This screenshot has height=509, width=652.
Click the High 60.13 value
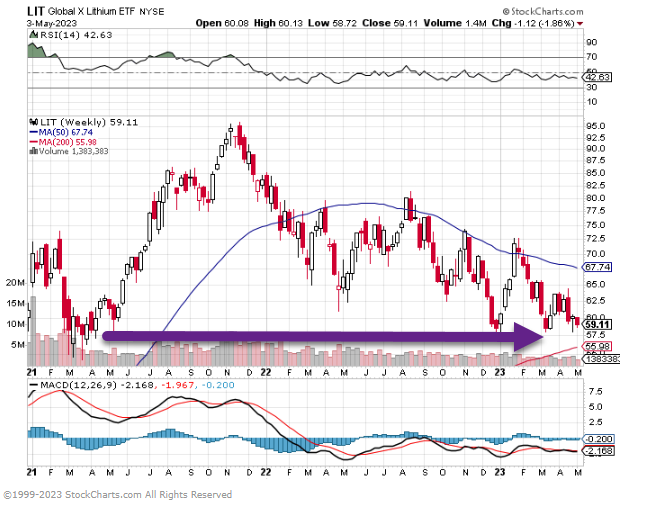278,23
